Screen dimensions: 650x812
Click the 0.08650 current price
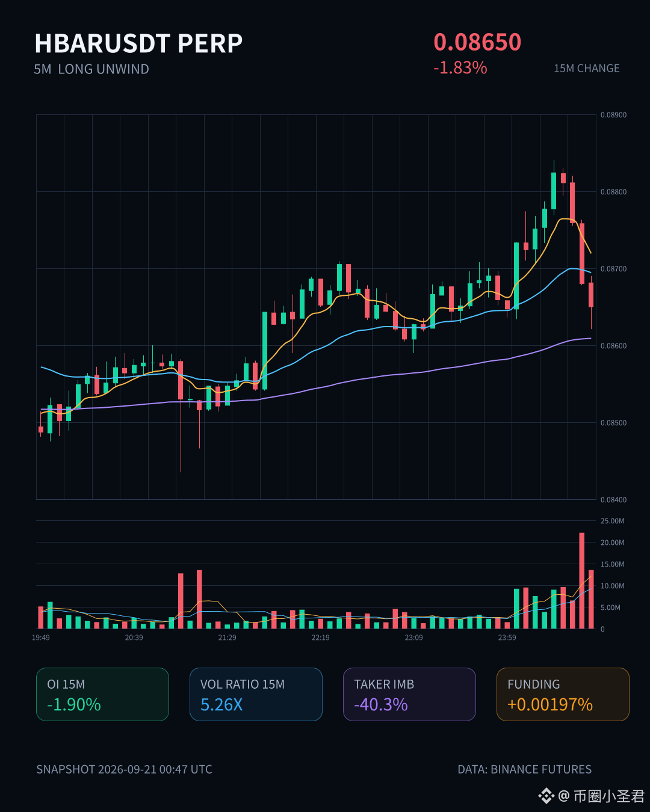pyautogui.click(x=477, y=42)
